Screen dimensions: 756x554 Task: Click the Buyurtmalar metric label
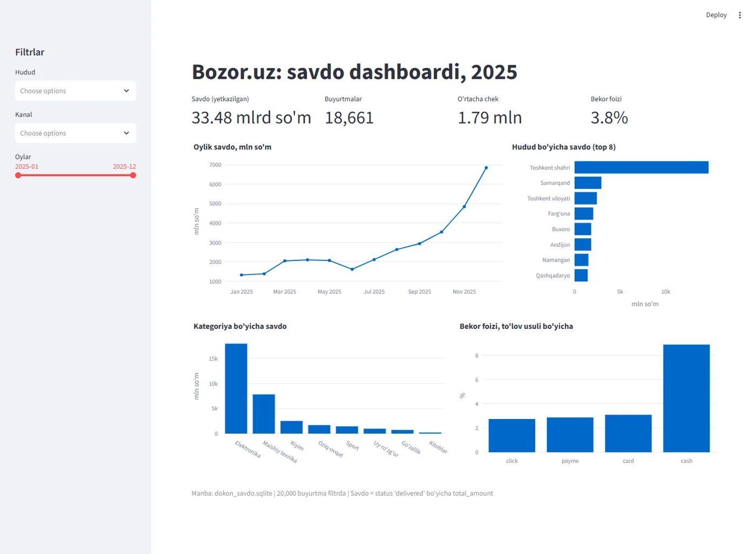click(343, 99)
